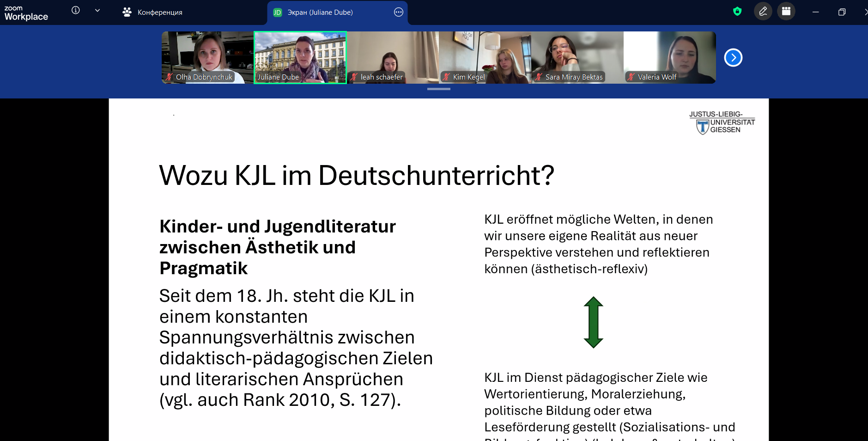The width and height of the screenshot is (868, 441).
Task: Click the restore window button
Action: point(842,12)
